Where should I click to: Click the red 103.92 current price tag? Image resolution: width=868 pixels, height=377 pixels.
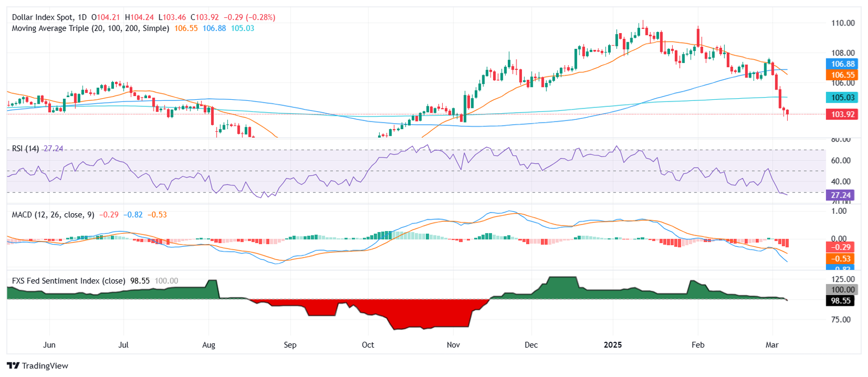[843, 114]
